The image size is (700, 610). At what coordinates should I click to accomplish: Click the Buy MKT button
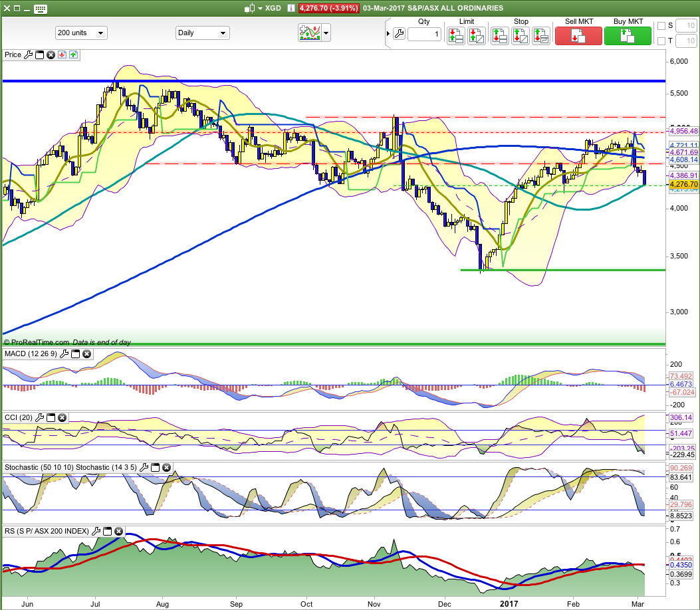(628, 36)
